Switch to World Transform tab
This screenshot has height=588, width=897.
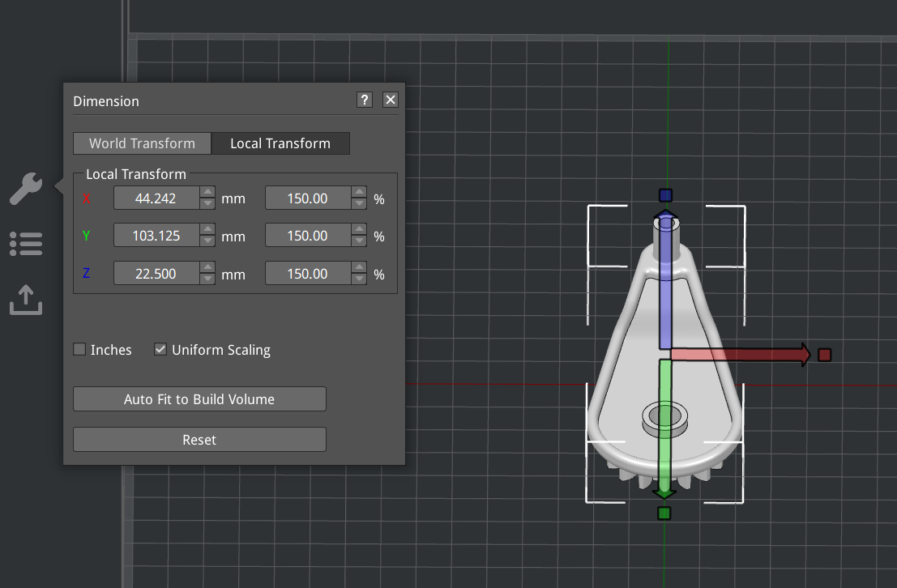(x=142, y=143)
